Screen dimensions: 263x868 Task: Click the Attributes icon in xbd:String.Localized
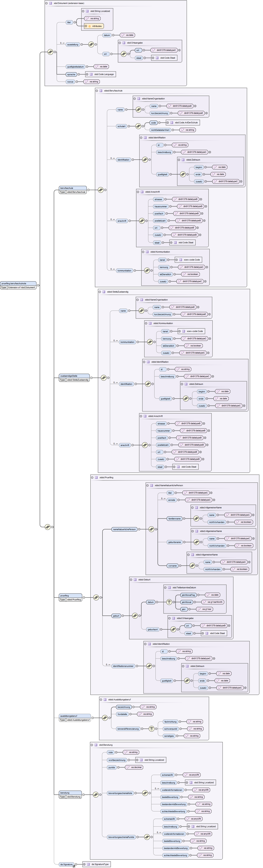(x=90, y=26)
